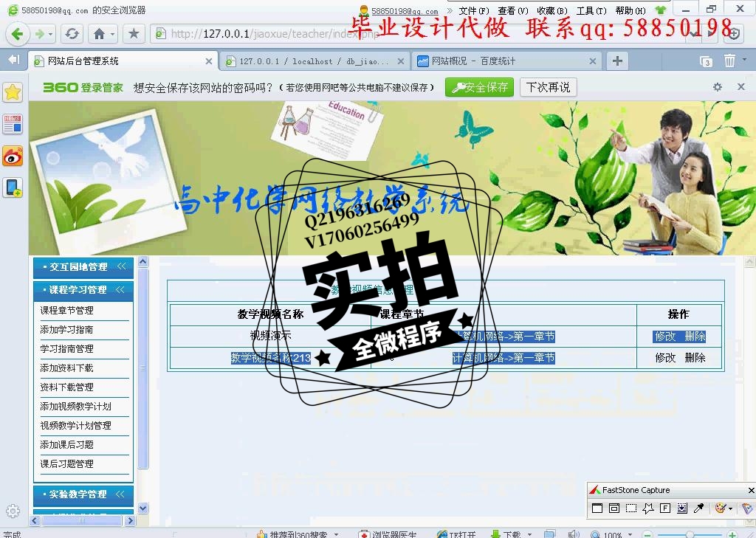
Task: Open the home page icon
Action: click(x=100, y=34)
